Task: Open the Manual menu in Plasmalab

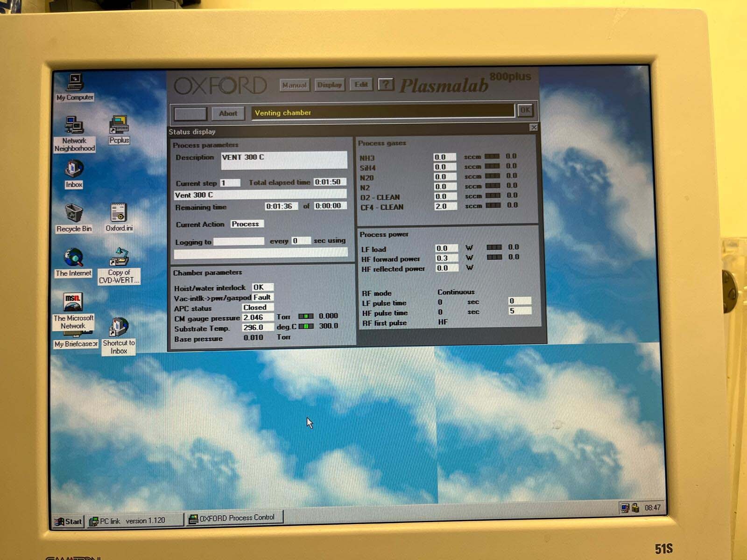Action: (x=294, y=85)
